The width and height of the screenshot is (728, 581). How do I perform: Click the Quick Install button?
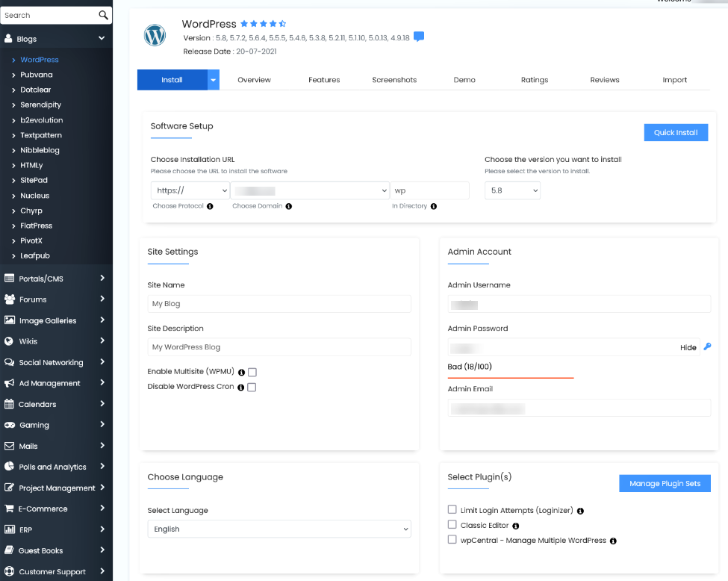676,132
